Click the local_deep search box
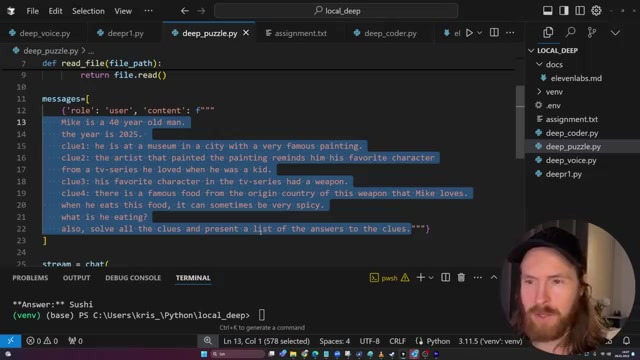The width and height of the screenshot is (640, 360). click(x=336, y=11)
